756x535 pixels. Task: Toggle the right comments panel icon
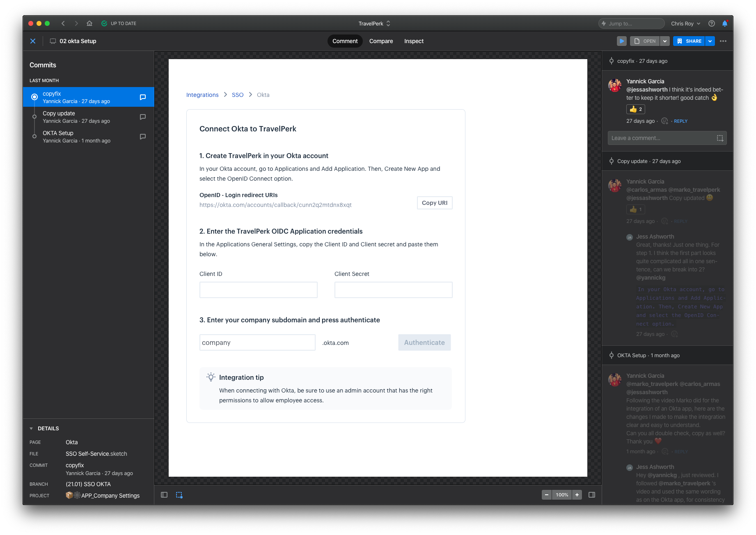592,495
